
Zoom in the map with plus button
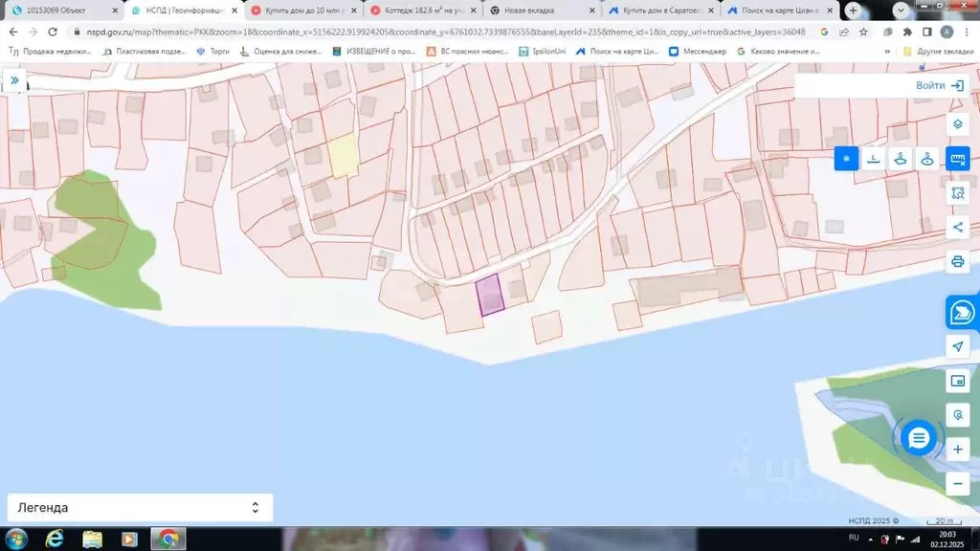[x=957, y=449]
